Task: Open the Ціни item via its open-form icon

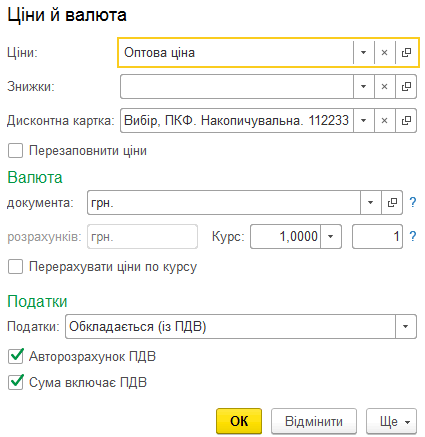Action: tap(406, 53)
